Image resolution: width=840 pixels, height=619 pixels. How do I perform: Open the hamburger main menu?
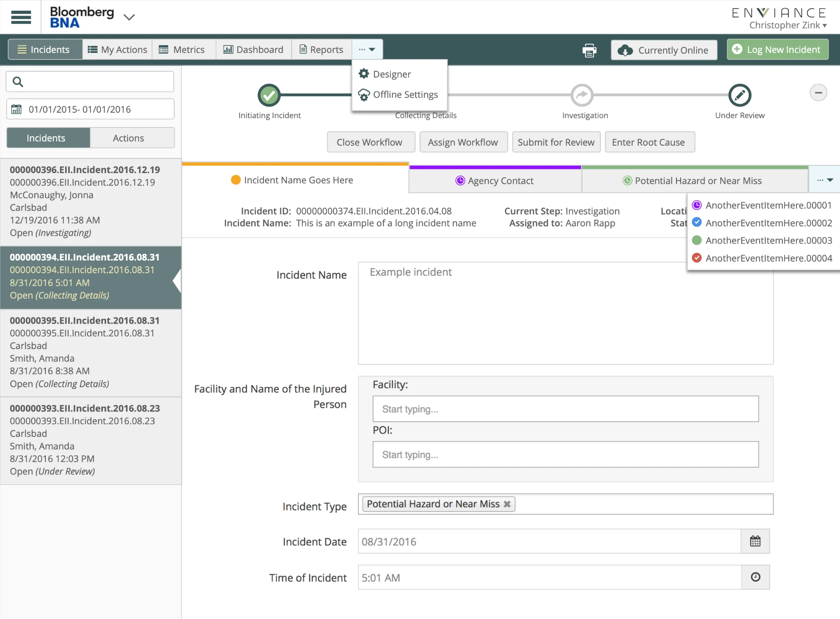click(21, 17)
